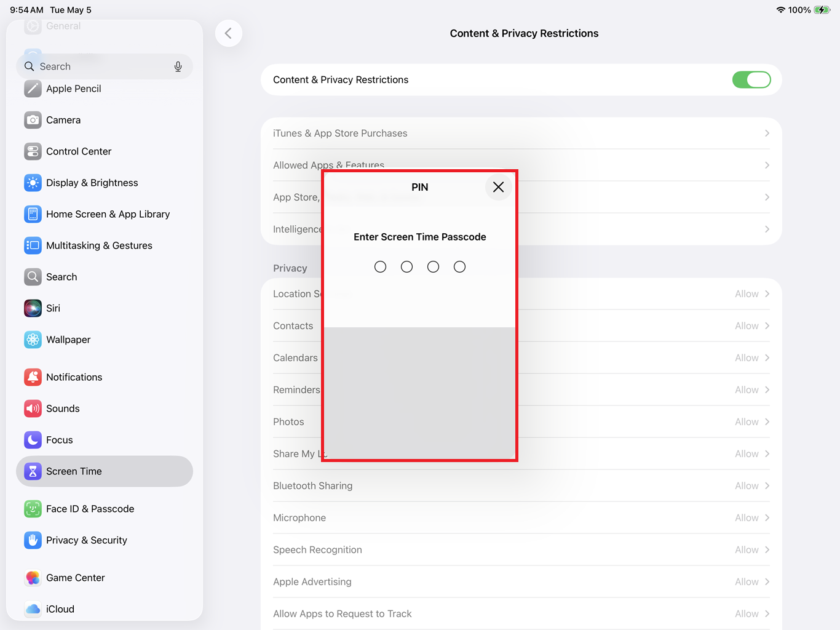This screenshot has width=840, height=630.
Task: Open Notifications in the sidebar
Action: [105, 377]
